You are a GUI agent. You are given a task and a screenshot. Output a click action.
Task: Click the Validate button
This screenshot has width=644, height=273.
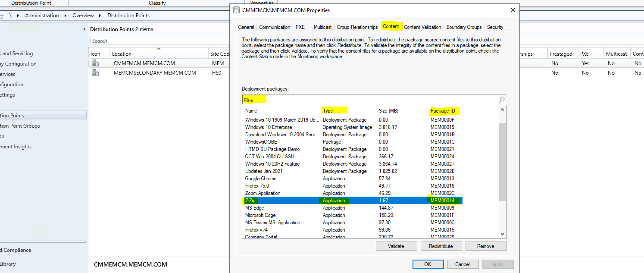point(396,246)
